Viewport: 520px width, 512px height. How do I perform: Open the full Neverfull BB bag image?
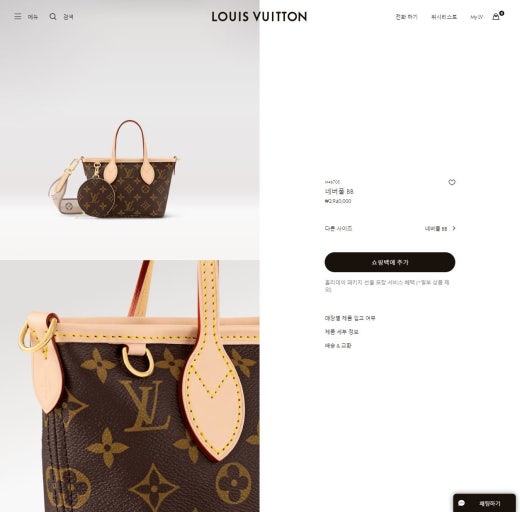(130, 130)
